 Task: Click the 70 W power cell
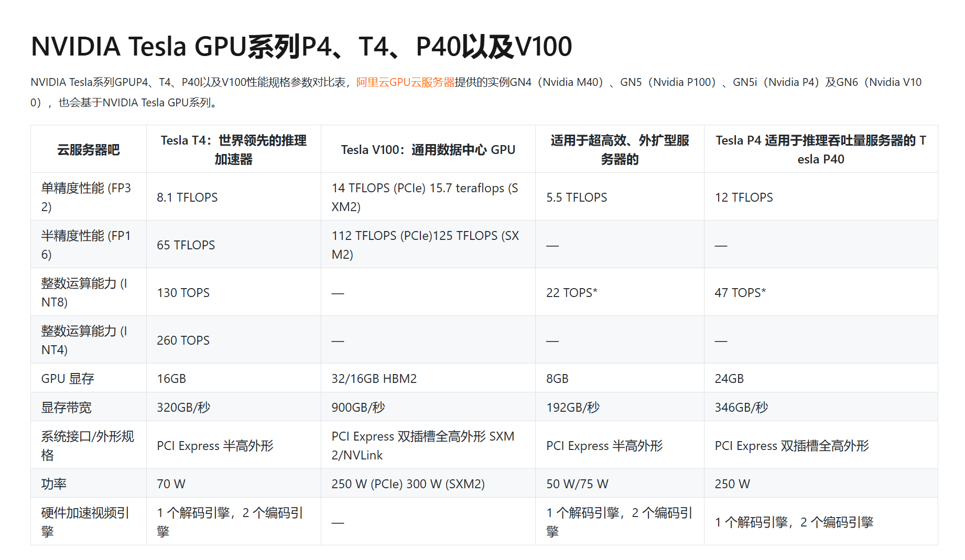[x=234, y=484]
